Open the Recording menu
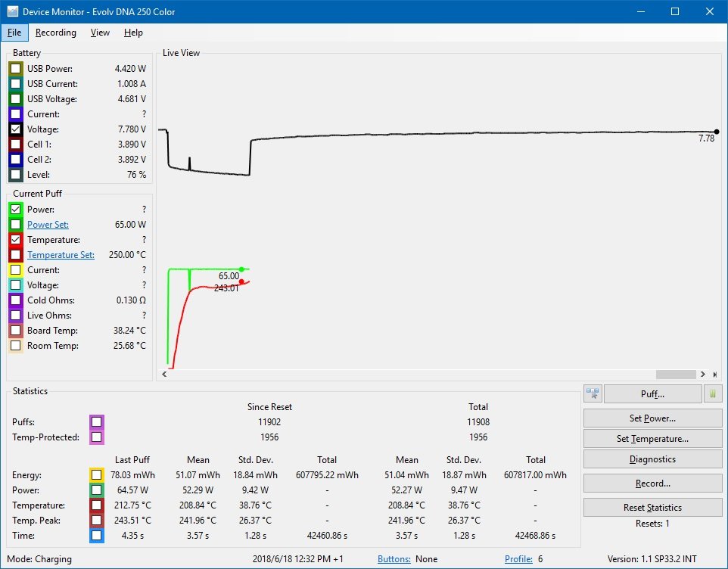Screen dimensions: 728x569 point(56,33)
